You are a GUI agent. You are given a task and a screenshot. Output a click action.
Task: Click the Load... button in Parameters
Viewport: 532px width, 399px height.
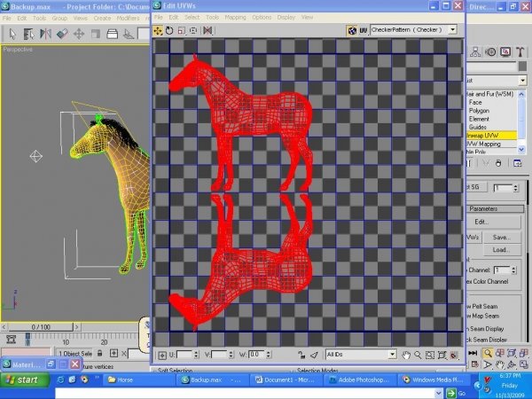[x=502, y=250]
